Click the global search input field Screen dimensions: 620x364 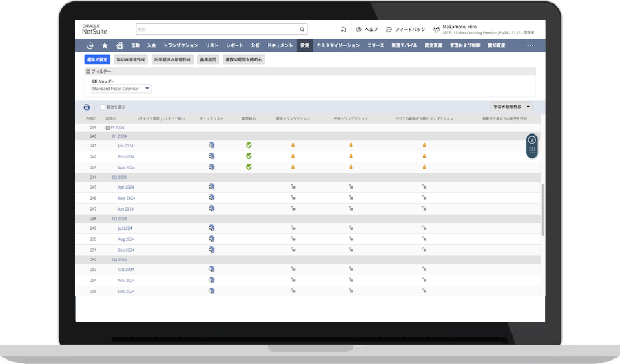218,29
